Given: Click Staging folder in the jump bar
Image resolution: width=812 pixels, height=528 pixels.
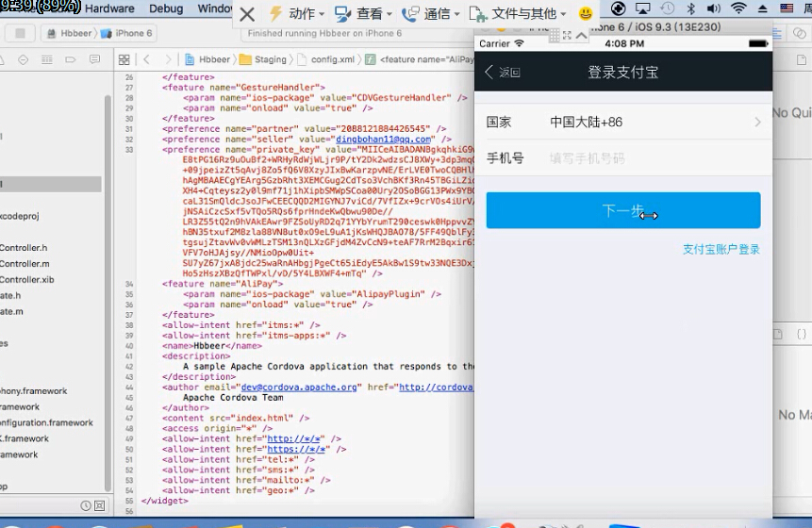Looking at the screenshot, I should (263, 59).
